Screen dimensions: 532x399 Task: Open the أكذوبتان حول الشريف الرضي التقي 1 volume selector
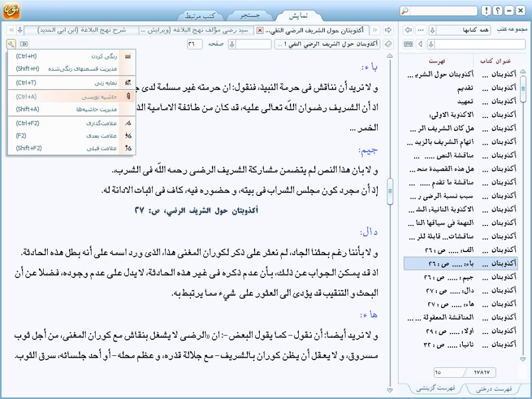[x=327, y=44]
